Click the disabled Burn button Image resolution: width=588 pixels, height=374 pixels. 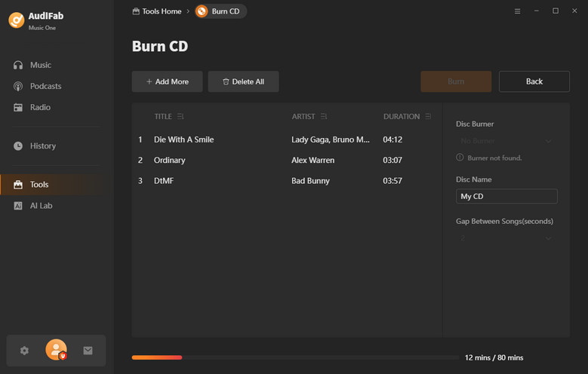[456, 81]
